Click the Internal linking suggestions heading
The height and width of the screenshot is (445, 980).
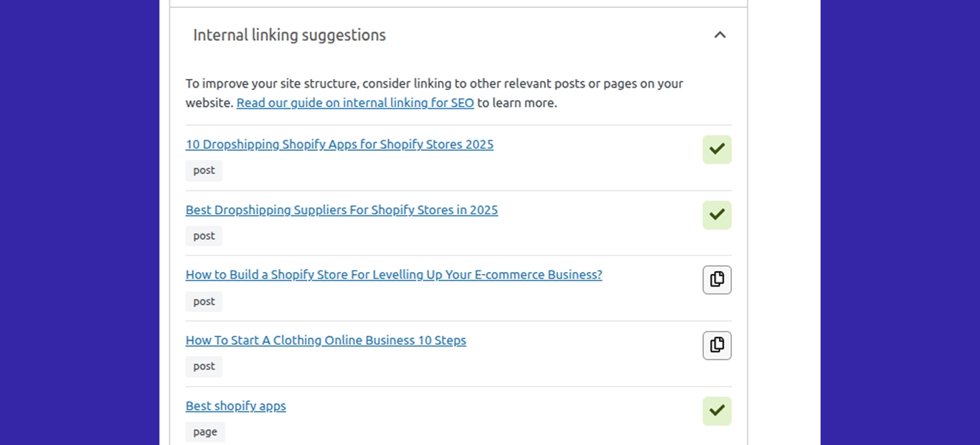pos(288,34)
